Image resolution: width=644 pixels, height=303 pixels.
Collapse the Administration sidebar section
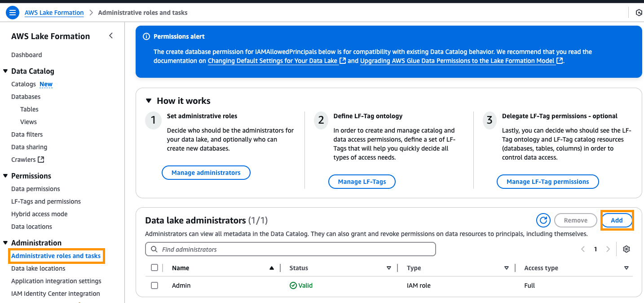5,243
